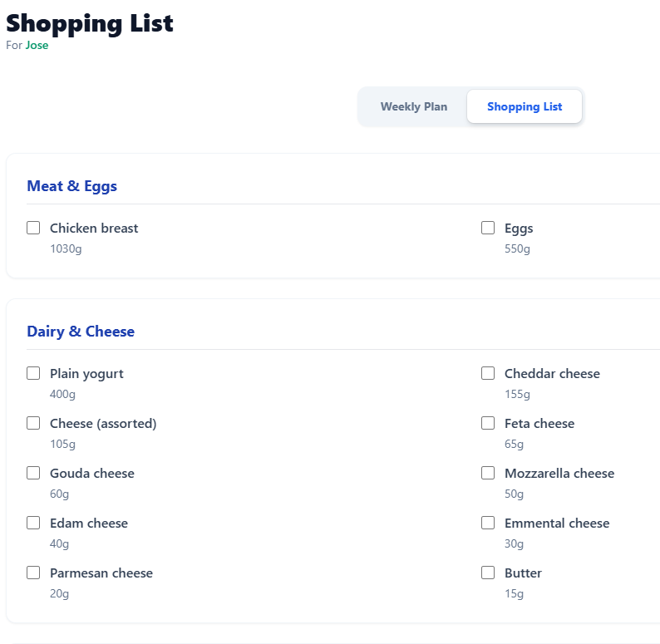This screenshot has width=660, height=644.
Task: Switch to the Weekly Plan tab
Action: [x=414, y=106]
